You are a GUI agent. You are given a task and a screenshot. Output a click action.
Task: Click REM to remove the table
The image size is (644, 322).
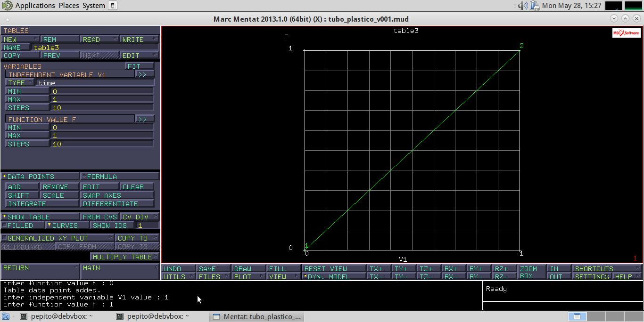click(60, 40)
